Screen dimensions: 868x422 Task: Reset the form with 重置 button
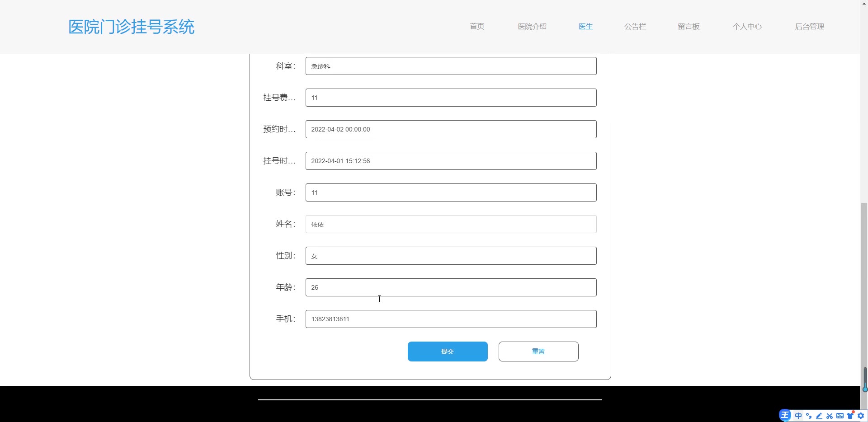(x=538, y=352)
